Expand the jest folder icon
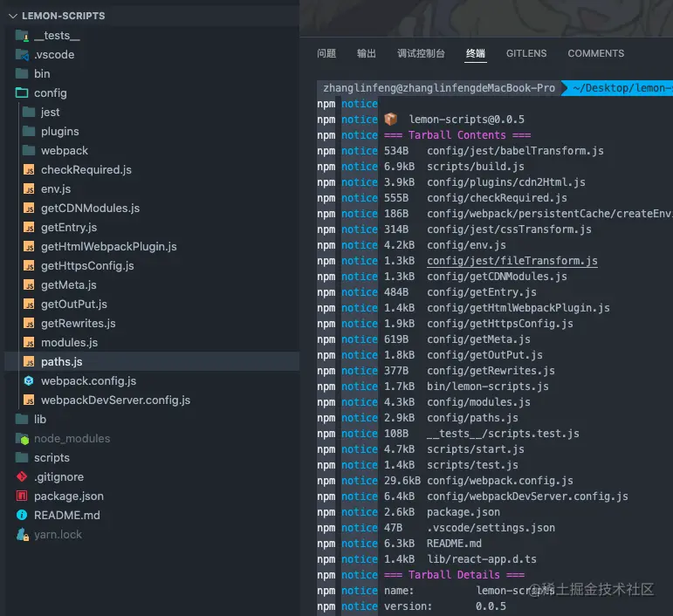This screenshot has width=673, height=616. coord(29,112)
